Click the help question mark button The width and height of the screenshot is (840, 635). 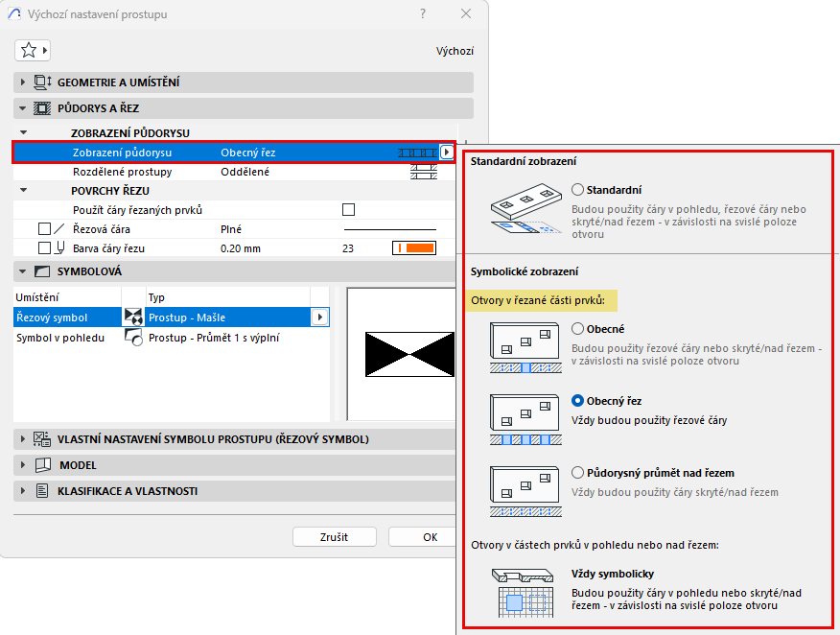pyautogui.click(x=423, y=14)
